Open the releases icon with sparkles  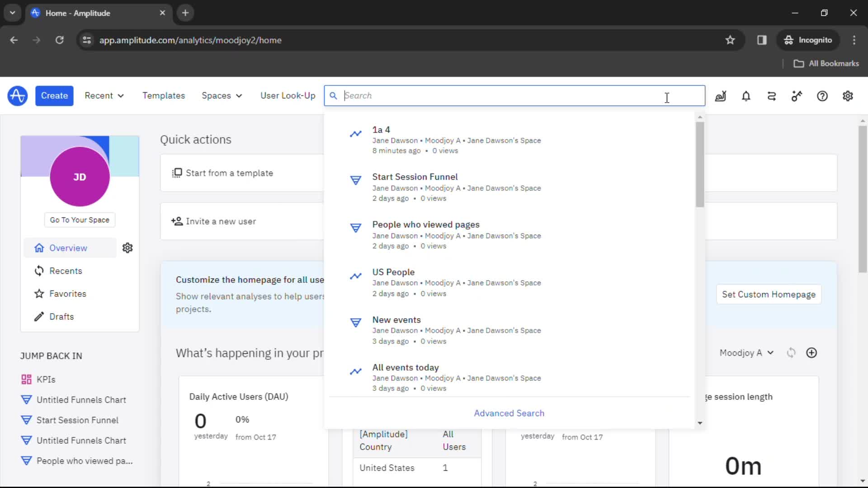(x=797, y=96)
